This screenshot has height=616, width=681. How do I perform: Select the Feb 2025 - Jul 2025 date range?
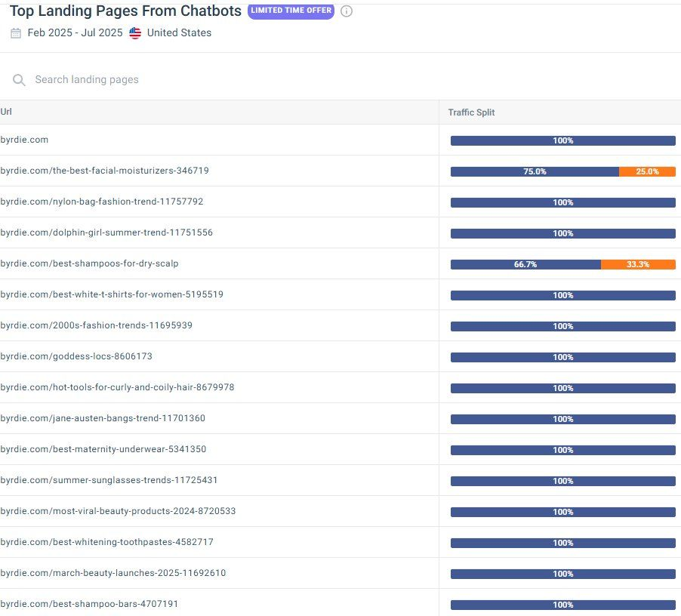coord(74,33)
